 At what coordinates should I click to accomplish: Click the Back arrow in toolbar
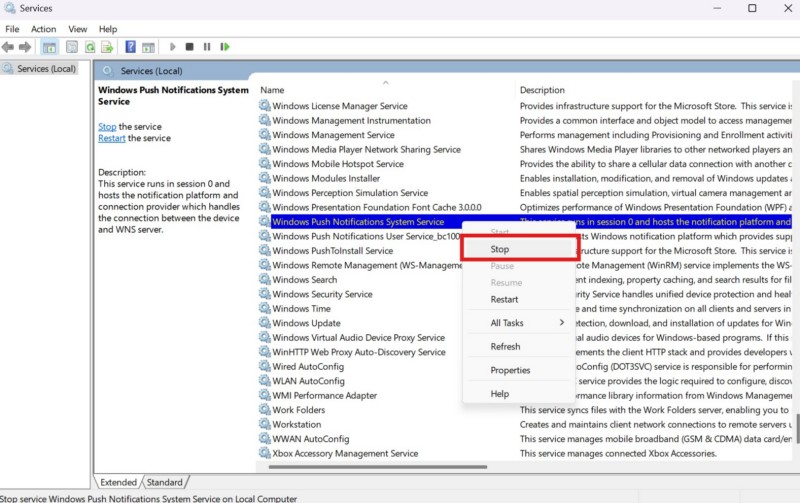click(x=8, y=47)
